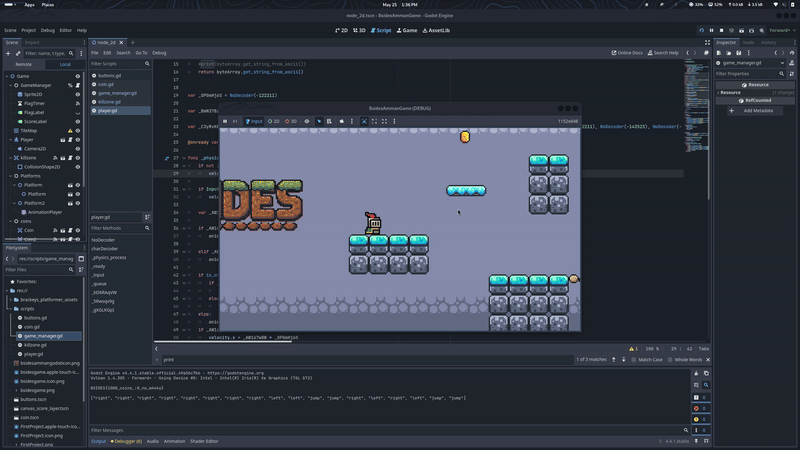Open the Go To menu in script editor

pos(141,53)
